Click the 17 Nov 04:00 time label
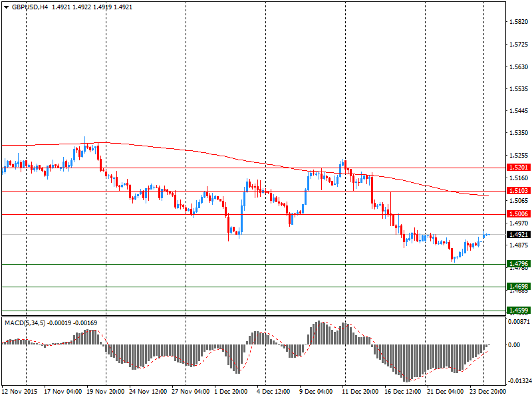Screen dimensions: 532x399 [x=63, y=392]
